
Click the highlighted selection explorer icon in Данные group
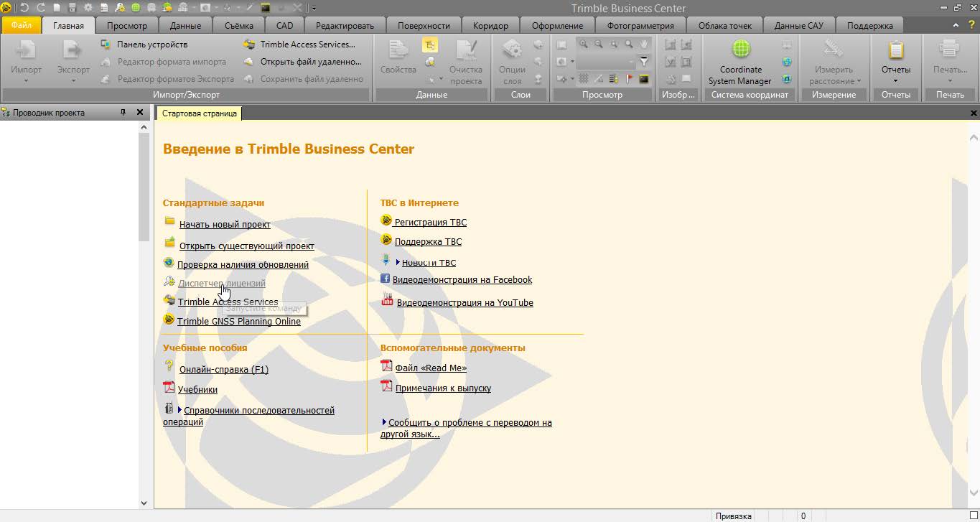430,45
